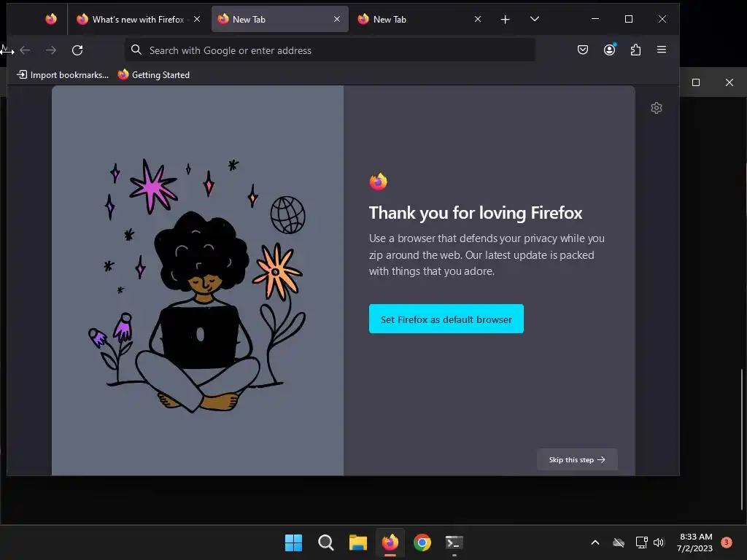Open the Firefox View pinned tab

(x=51, y=19)
